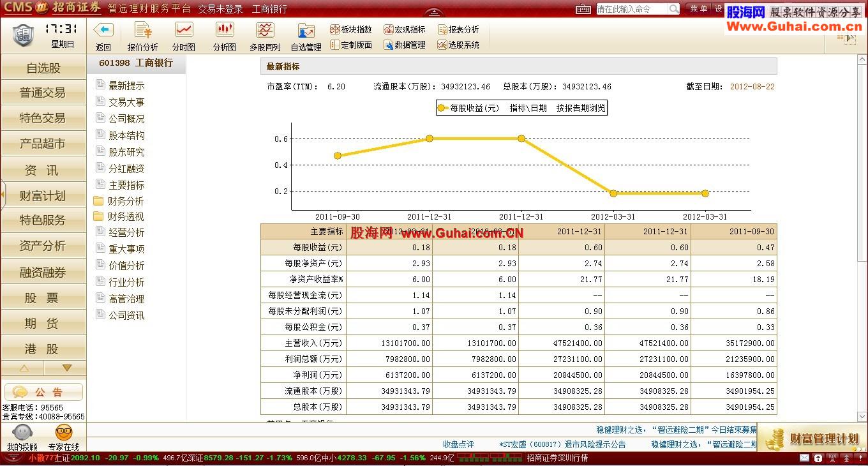
Task: Select 期货 in left sidebar
Action: coord(43,323)
